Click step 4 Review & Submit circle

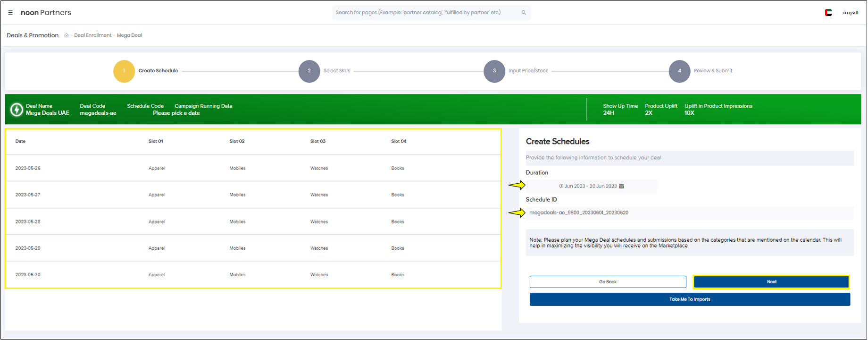click(x=680, y=71)
